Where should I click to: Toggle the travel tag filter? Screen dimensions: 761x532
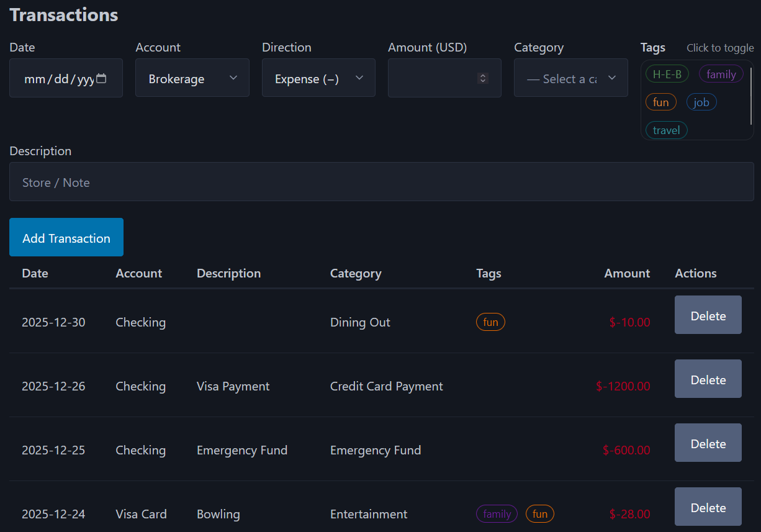[666, 130]
